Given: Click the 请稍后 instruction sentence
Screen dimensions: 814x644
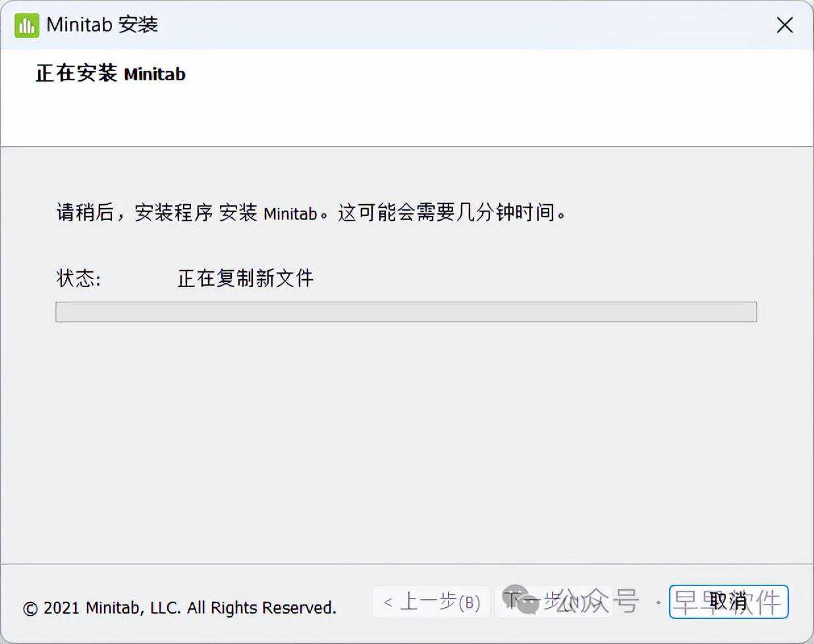Looking at the screenshot, I should 312,213.
